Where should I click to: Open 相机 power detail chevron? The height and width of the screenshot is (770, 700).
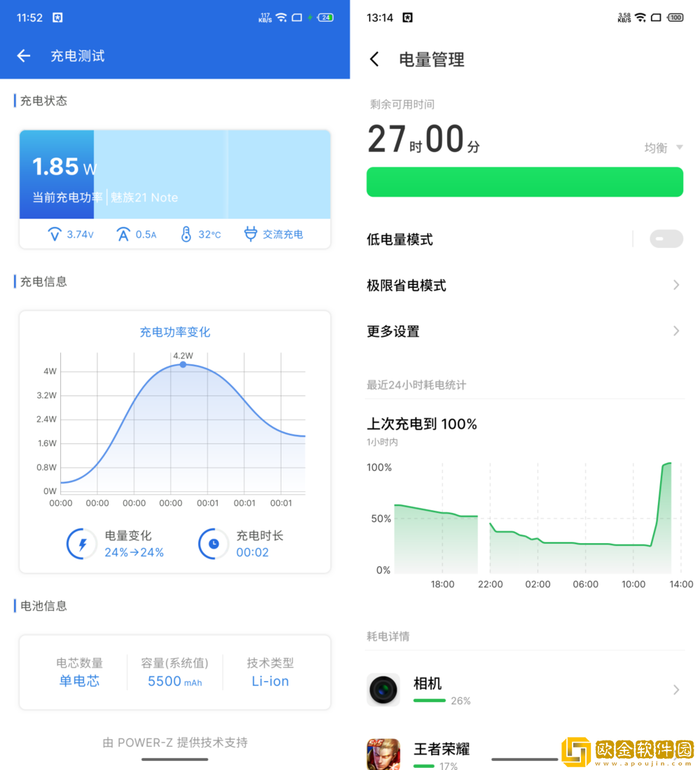point(675,689)
